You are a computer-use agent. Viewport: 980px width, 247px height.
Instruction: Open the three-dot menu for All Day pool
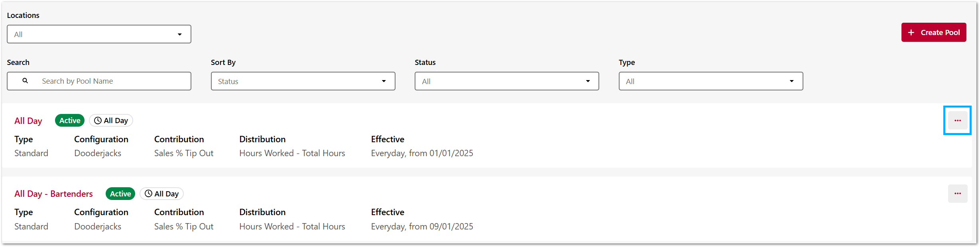[957, 120]
